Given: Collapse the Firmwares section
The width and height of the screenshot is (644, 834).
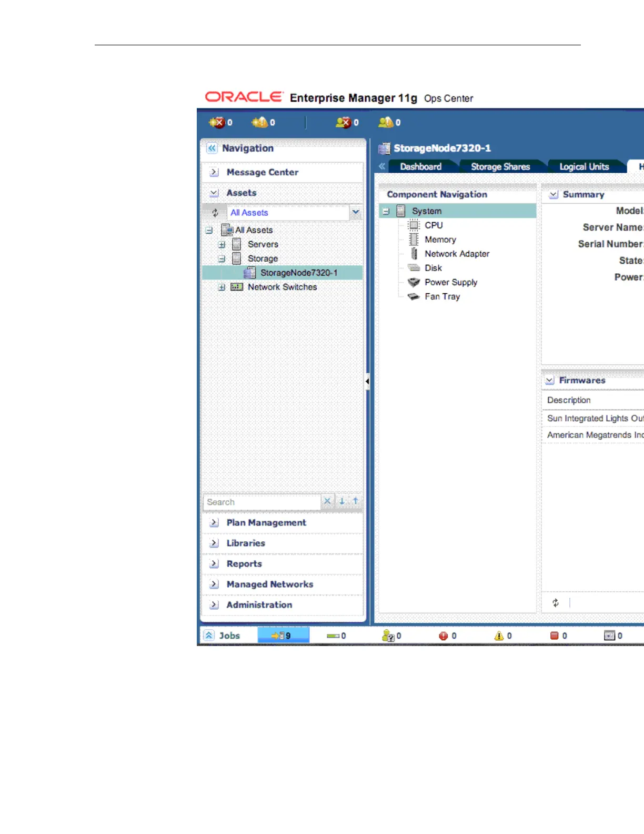Looking at the screenshot, I should (550, 381).
